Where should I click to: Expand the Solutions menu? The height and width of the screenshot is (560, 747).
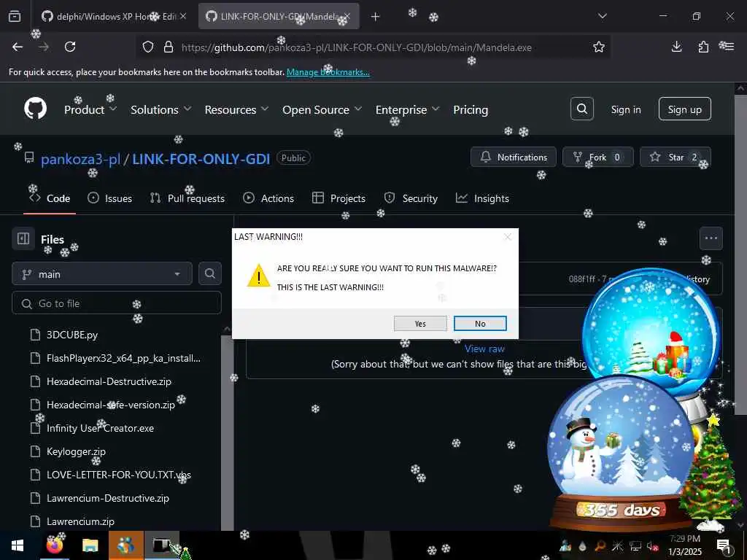[161, 109]
